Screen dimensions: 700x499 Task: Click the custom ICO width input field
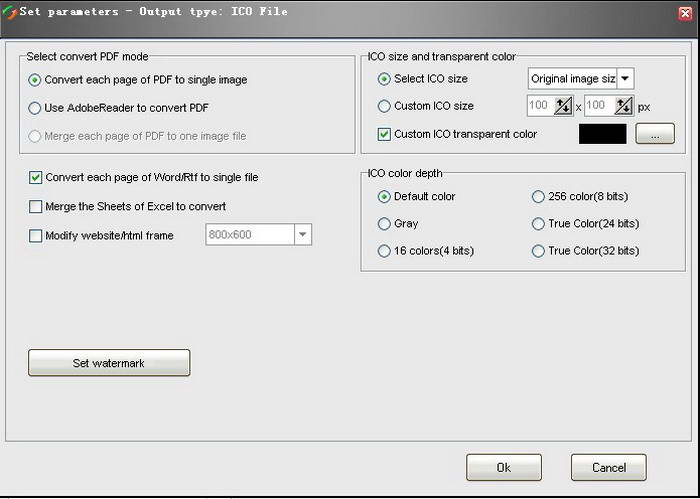click(540, 106)
